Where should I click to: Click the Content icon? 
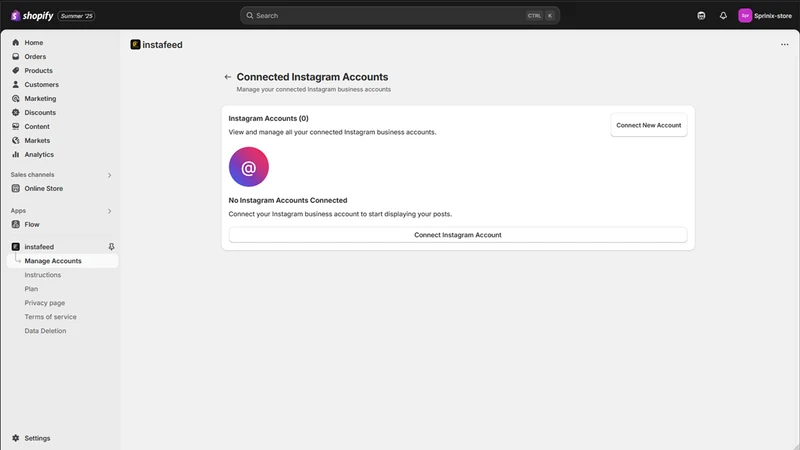(16, 127)
